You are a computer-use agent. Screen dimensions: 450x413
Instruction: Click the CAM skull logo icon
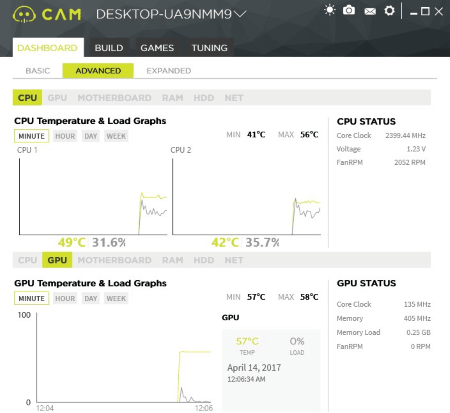24,15
